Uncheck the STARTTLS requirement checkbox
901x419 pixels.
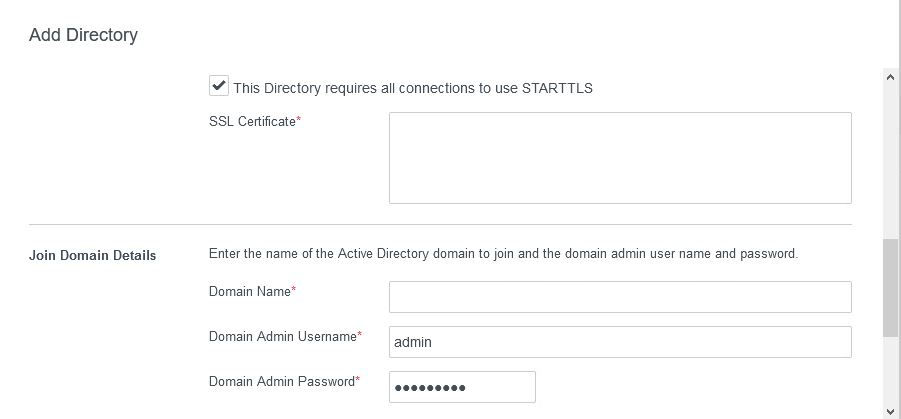tap(219, 86)
